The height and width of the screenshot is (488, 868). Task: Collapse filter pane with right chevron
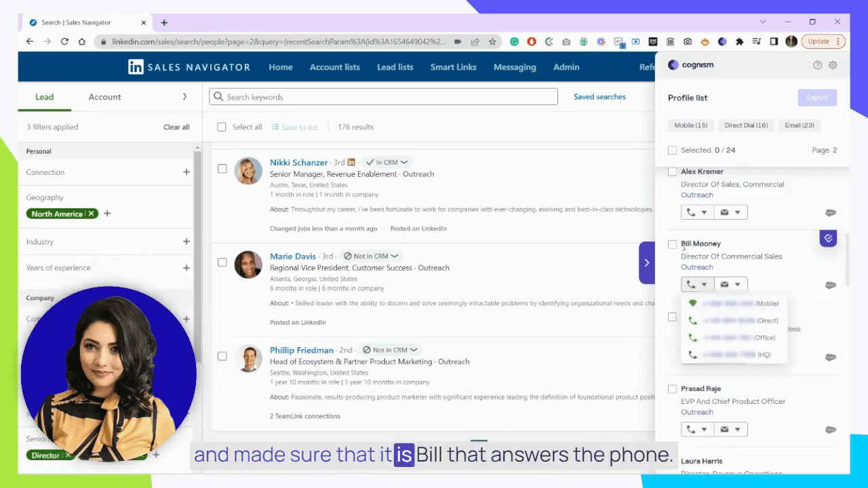(184, 97)
